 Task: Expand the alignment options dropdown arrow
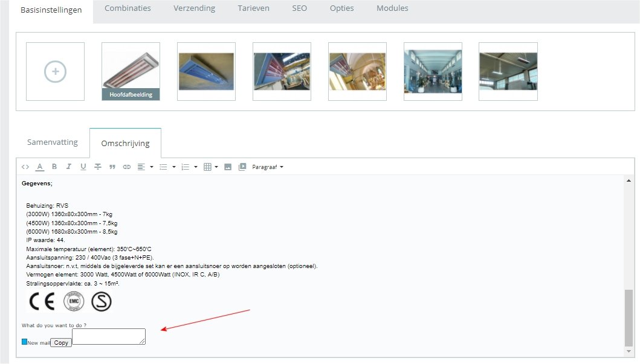(x=152, y=167)
